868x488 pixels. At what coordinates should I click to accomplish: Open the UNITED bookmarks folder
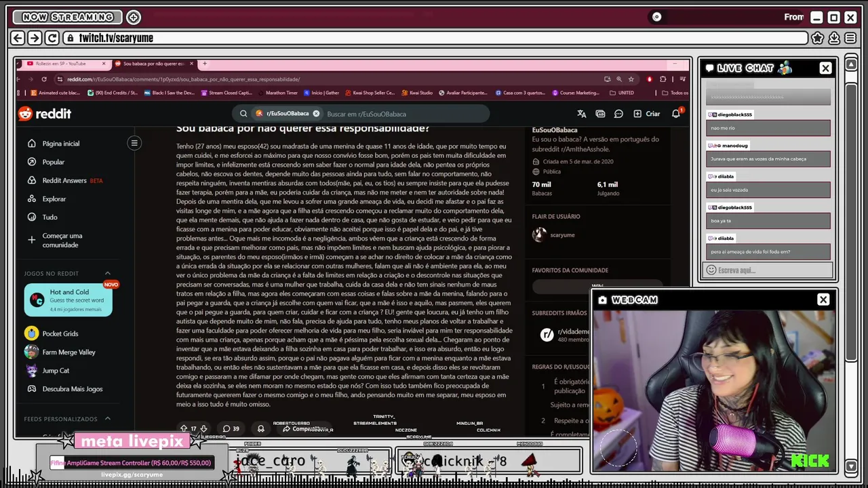click(622, 93)
